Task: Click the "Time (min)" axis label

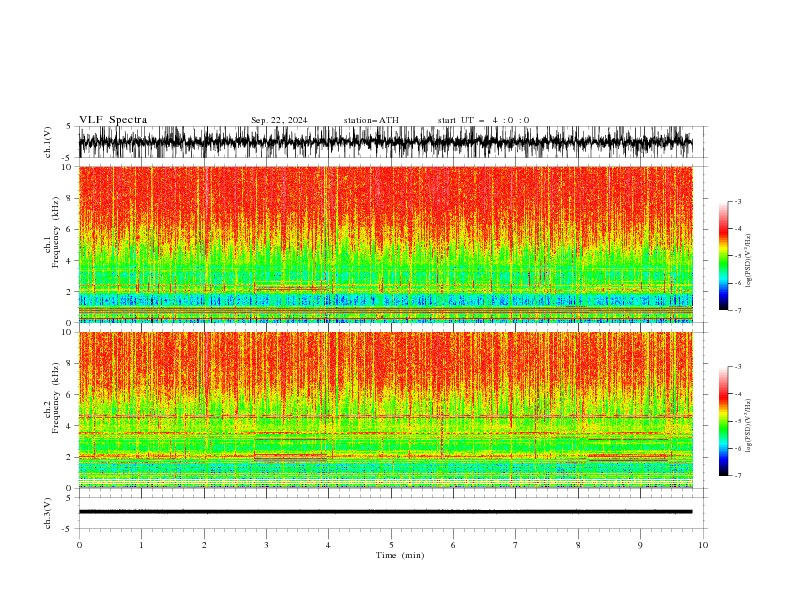Action: (400, 555)
